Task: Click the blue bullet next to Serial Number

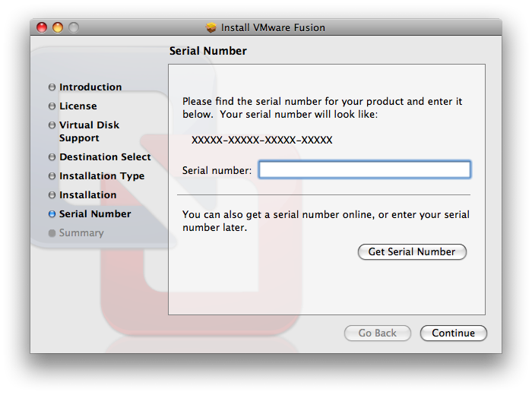Action: pos(52,214)
